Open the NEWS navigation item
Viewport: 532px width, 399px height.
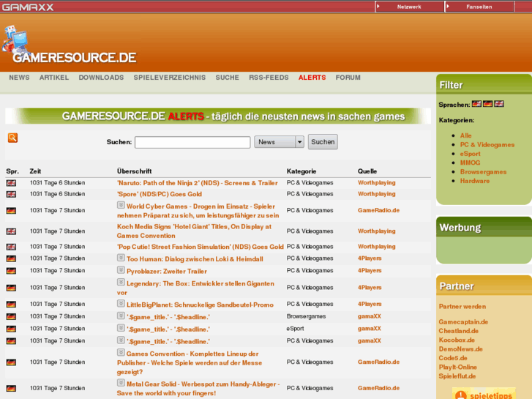[19, 78]
